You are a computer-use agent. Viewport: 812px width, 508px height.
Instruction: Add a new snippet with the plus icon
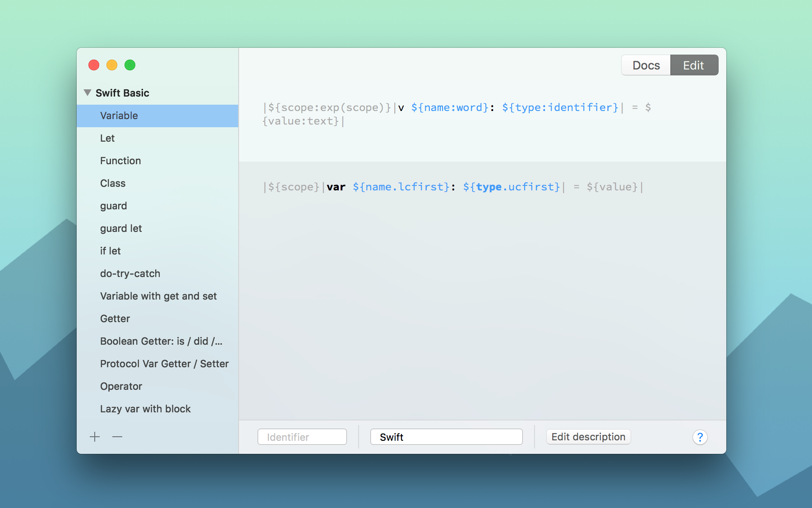(95, 437)
